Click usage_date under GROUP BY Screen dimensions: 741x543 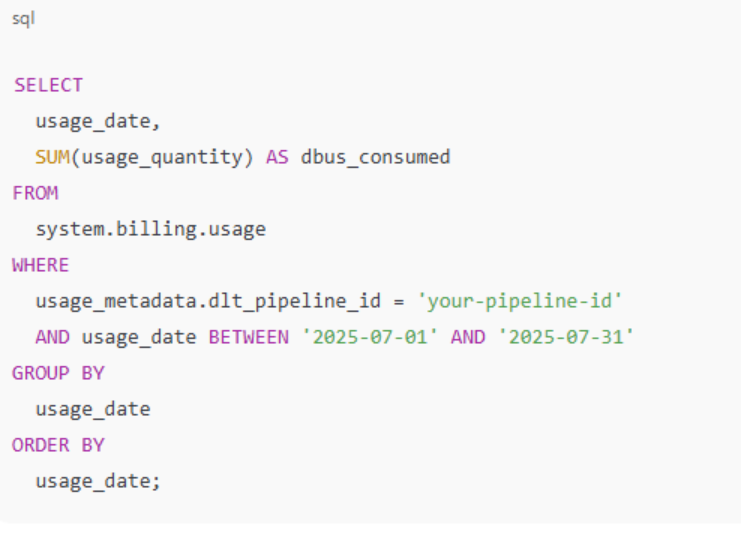(93, 409)
